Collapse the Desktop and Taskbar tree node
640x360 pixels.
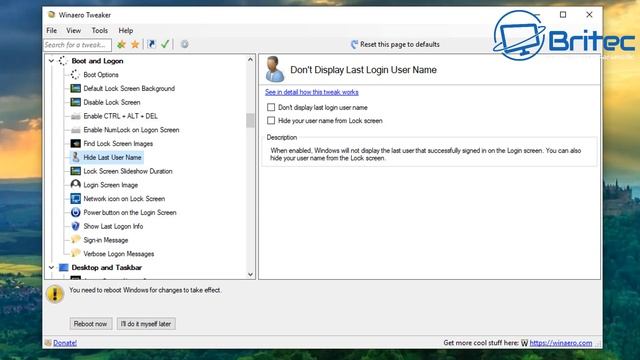pos(51,267)
